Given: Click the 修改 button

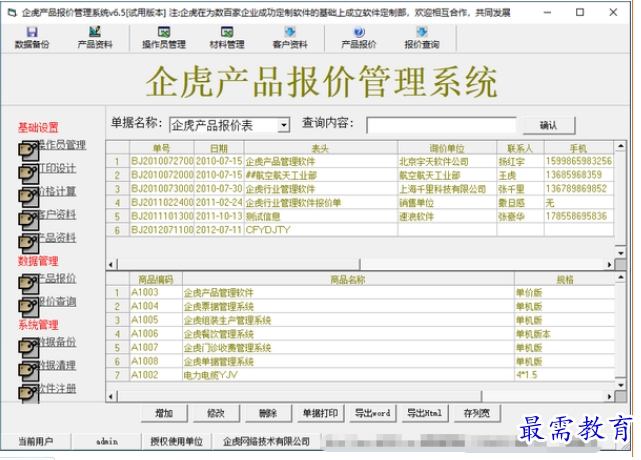Looking at the screenshot, I should [216, 413].
